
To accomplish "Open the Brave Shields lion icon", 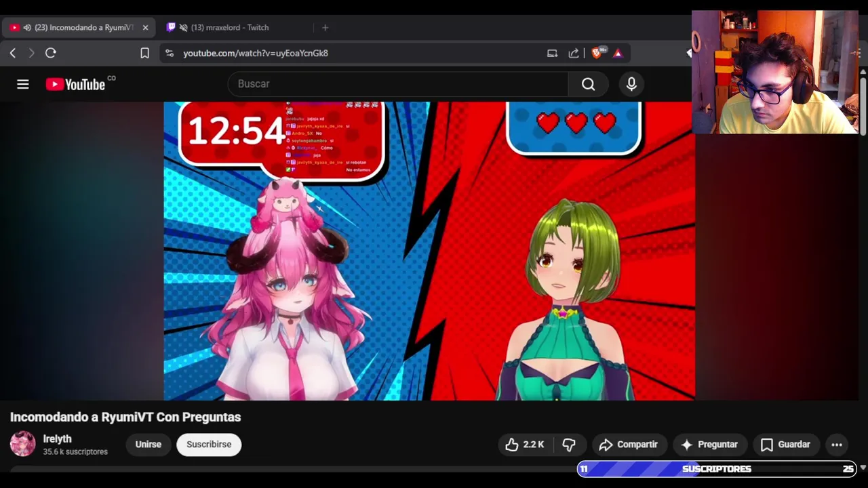I will [597, 53].
